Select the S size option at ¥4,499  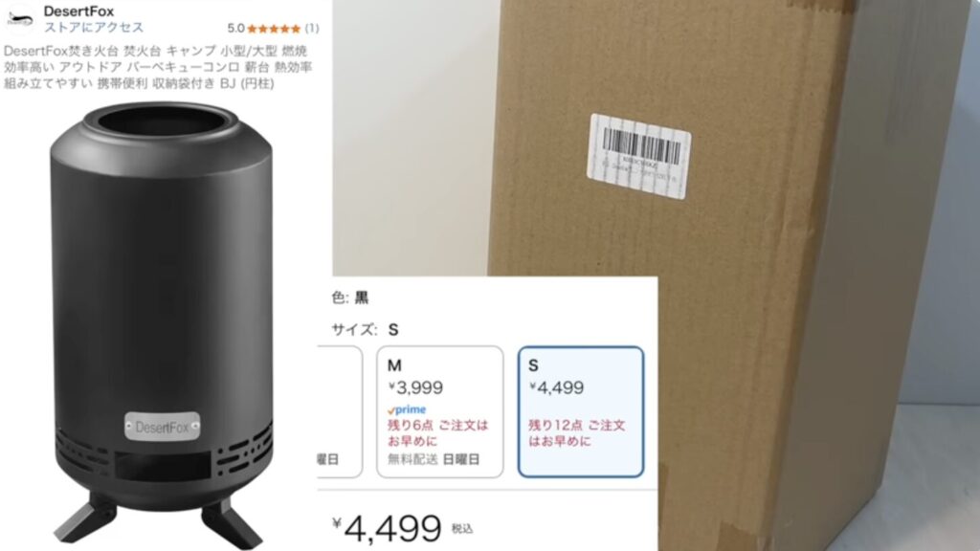pos(581,411)
